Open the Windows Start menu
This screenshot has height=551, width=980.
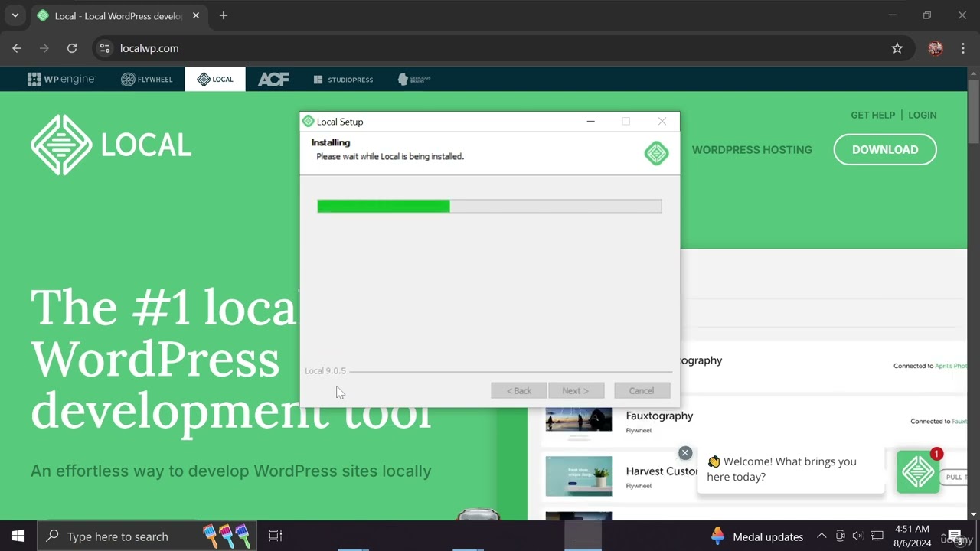(18, 536)
